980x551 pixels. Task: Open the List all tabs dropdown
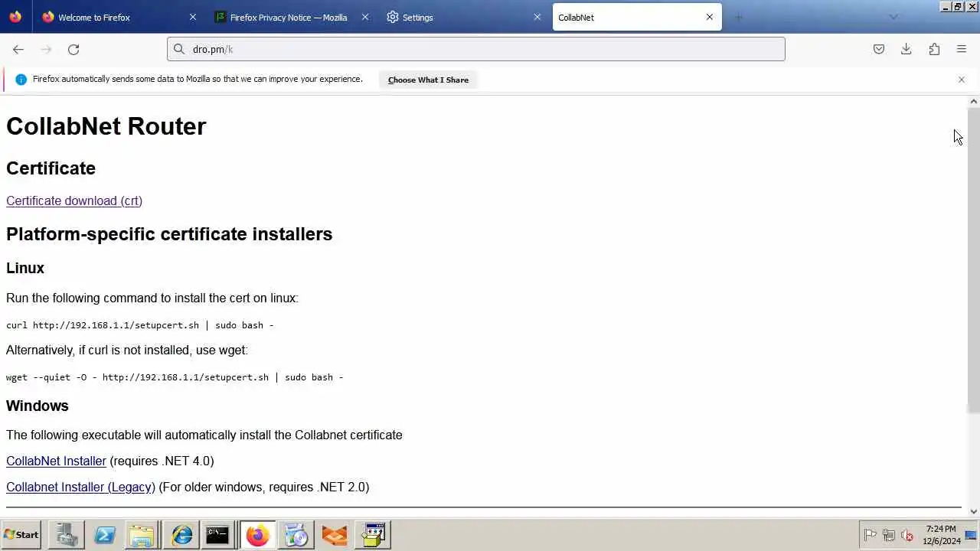[x=893, y=17]
